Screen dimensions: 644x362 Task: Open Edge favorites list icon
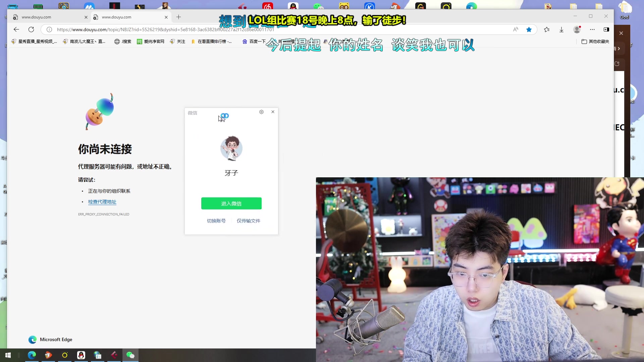(547, 29)
